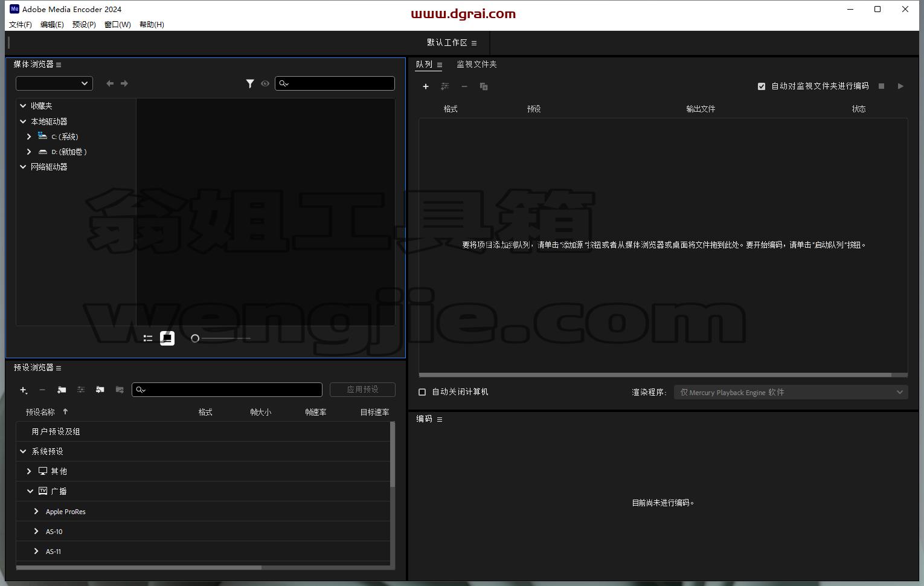Click the 状态 column header in Queue
Viewport: 924px width, 586px height.
859,109
